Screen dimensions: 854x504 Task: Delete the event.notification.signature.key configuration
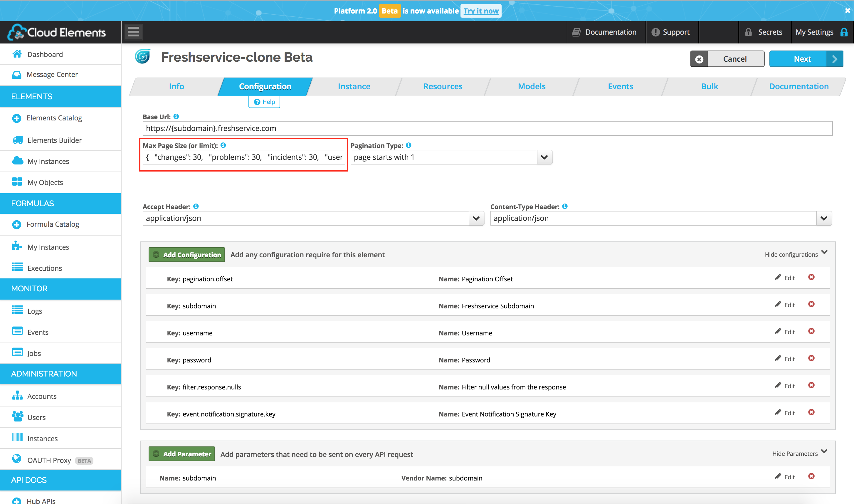tap(811, 412)
